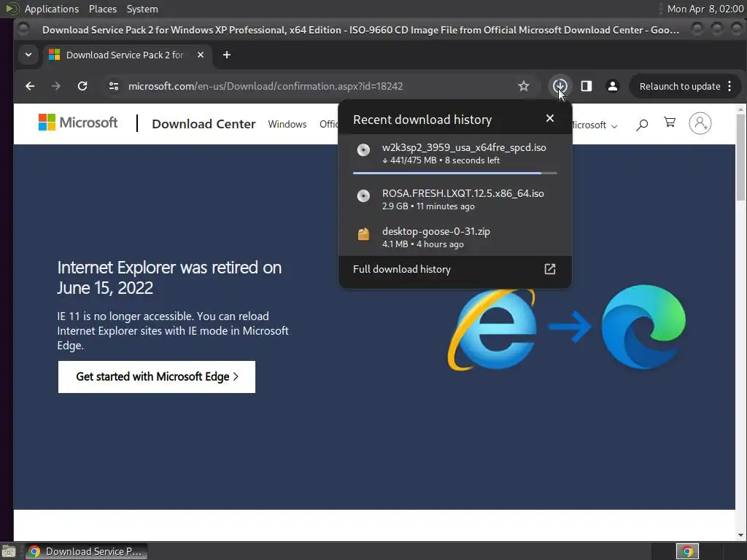Click the browser forward arrow

[x=55, y=86]
